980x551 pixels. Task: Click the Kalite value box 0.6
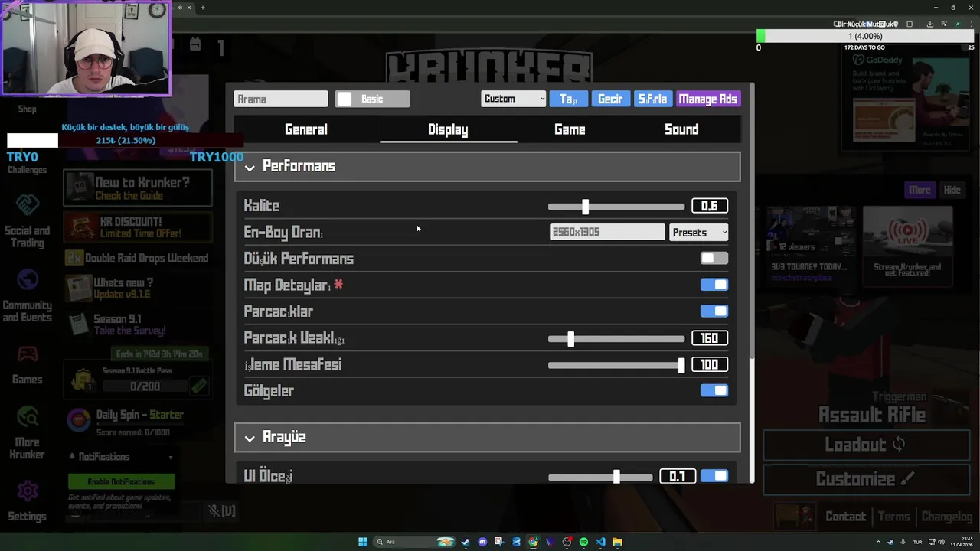[709, 206]
